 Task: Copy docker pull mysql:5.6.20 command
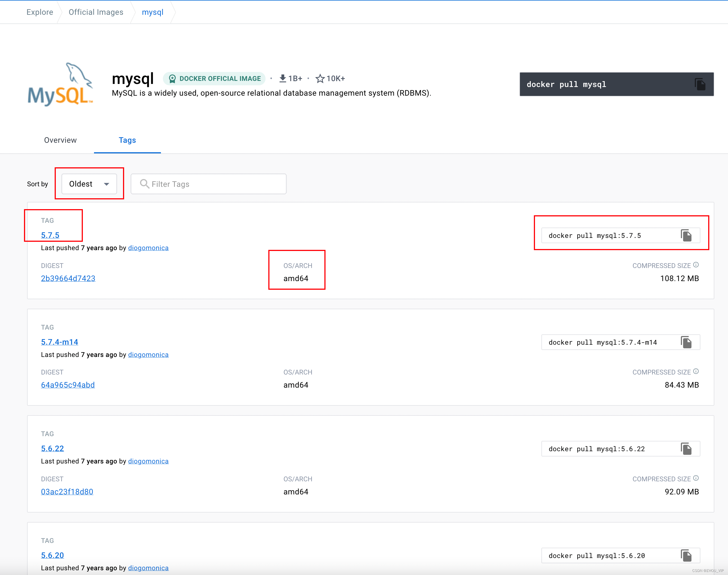coord(686,555)
